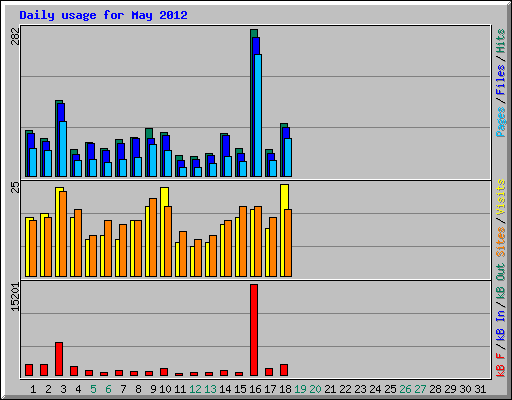Click the 'Hits' legend label
Viewport: 512px width, 400px height.
click(500, 41)
